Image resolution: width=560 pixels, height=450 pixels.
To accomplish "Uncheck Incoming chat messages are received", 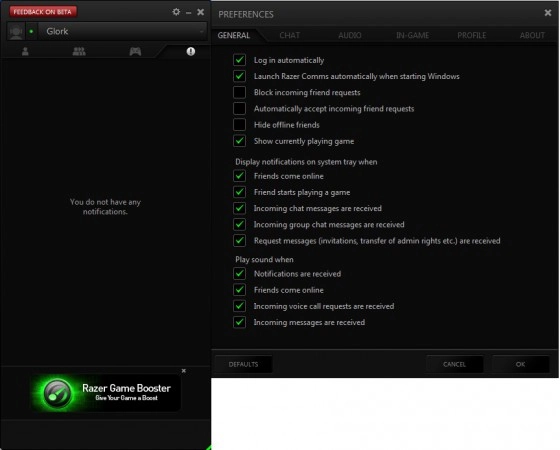I will [x=240, y=208].
